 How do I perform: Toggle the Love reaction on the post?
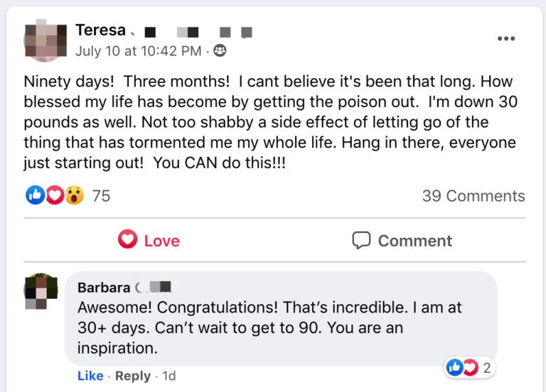click(x=149, y=241)
